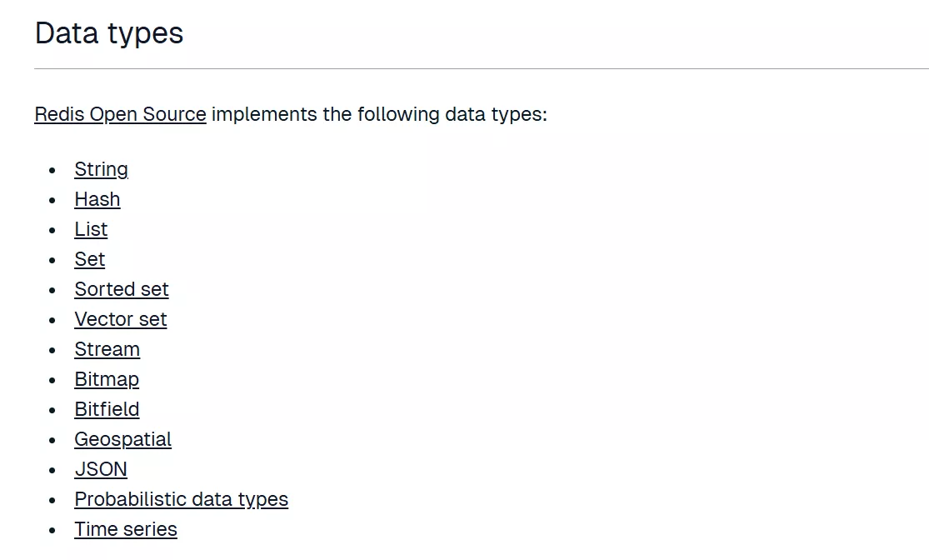Click the horizontal divider below the heading

(481, 68)
